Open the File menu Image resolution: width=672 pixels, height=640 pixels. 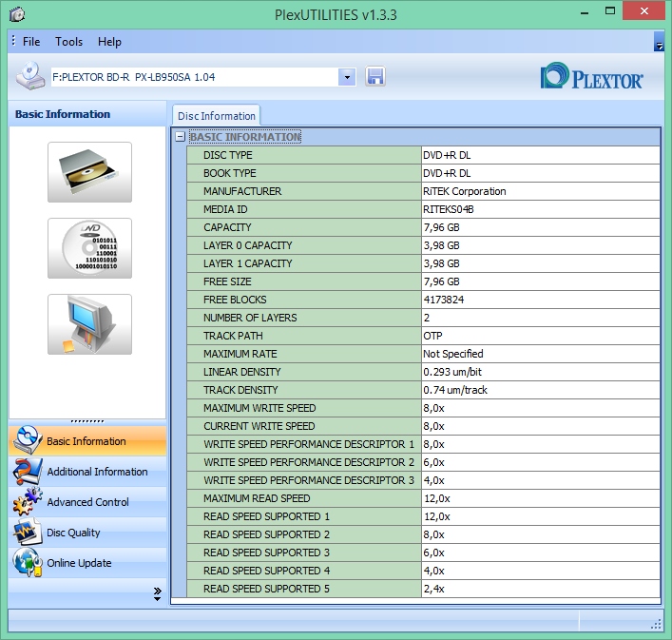pos(31,42)
